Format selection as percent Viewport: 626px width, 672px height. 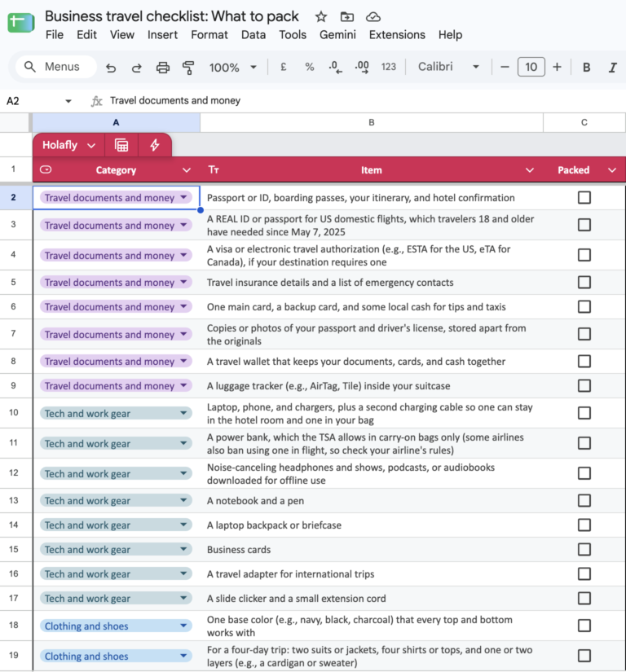309,67
